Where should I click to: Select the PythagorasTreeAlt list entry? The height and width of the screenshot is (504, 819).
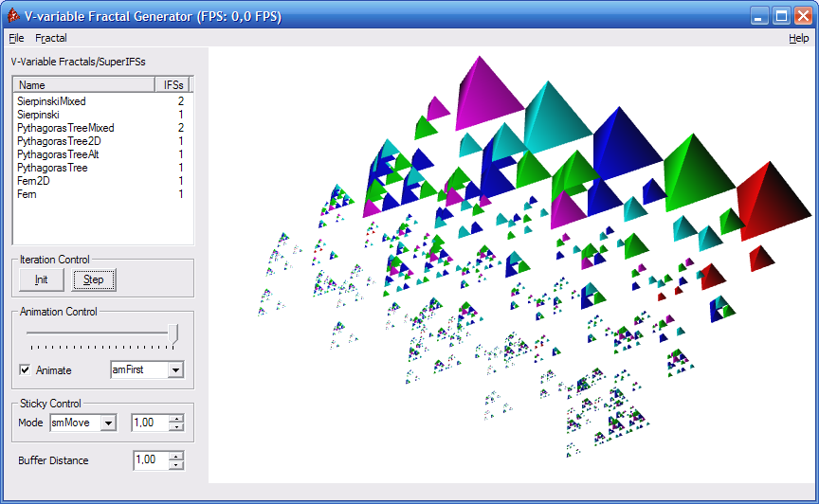(x=59, y=154)
